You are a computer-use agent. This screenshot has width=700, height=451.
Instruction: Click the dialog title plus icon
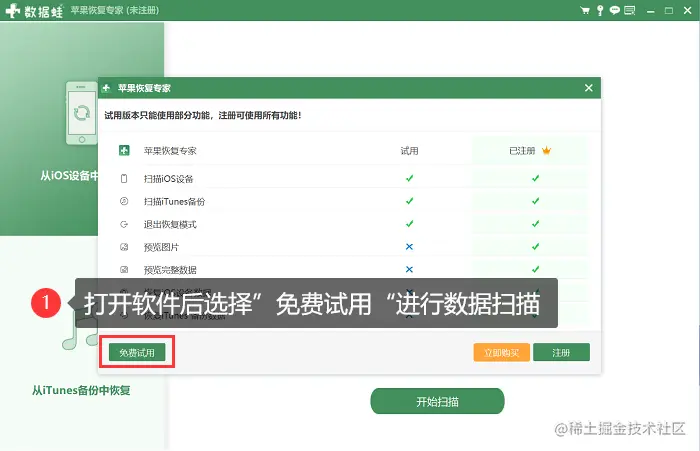(x=106, y=88)
